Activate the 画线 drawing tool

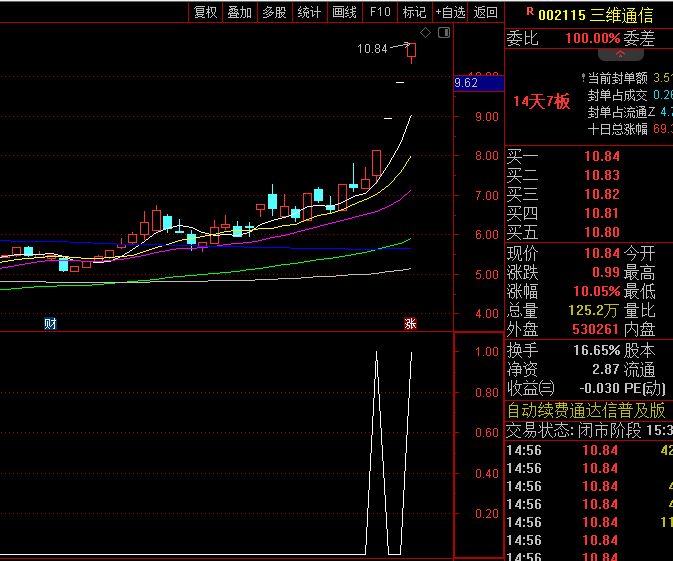345,12
